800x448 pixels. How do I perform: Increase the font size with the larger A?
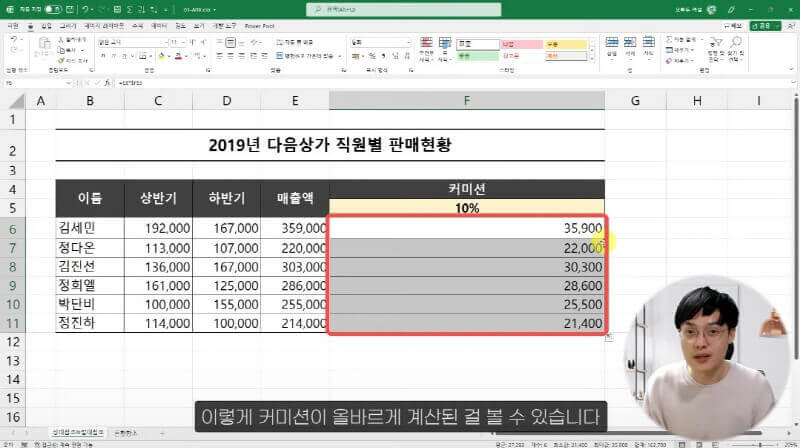click(192, 42)
